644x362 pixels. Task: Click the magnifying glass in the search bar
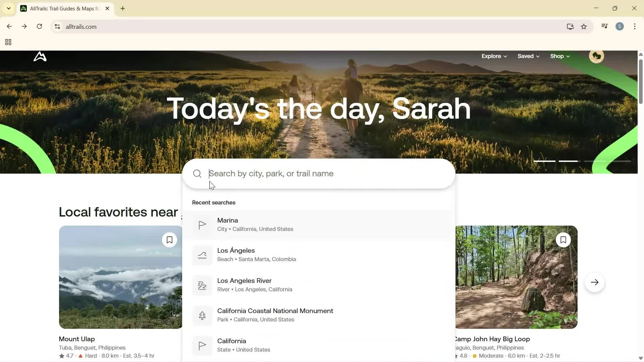coord(197,174)
